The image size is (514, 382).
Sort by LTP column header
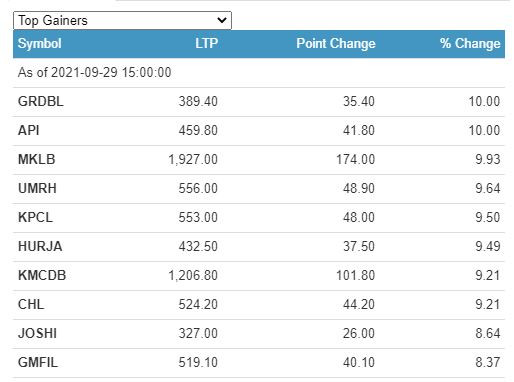206,43
